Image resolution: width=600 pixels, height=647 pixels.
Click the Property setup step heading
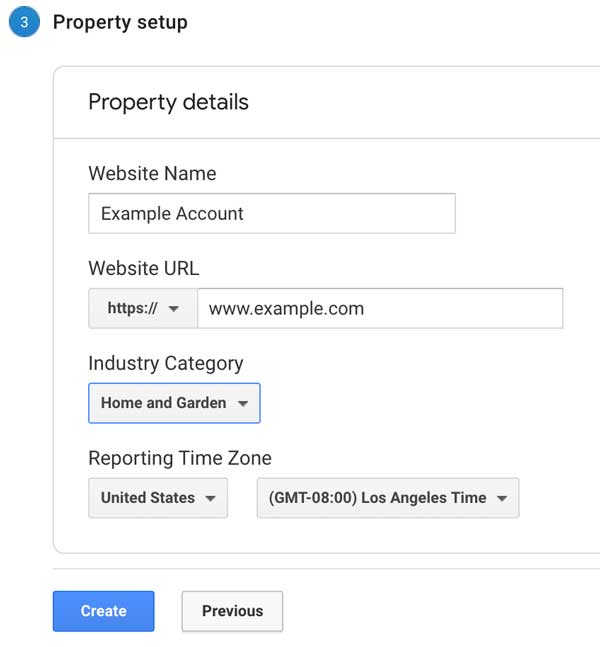(120, 22)
